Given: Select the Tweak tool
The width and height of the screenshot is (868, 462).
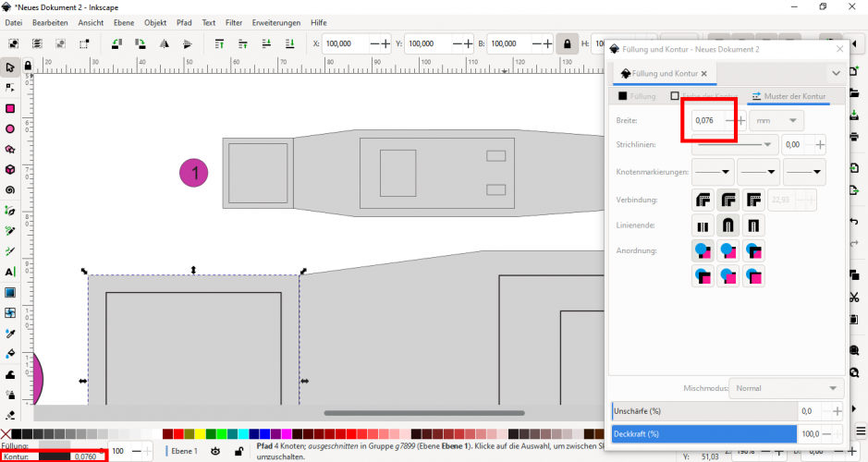Looking at the screenshot, I should (x=10, y=374).
